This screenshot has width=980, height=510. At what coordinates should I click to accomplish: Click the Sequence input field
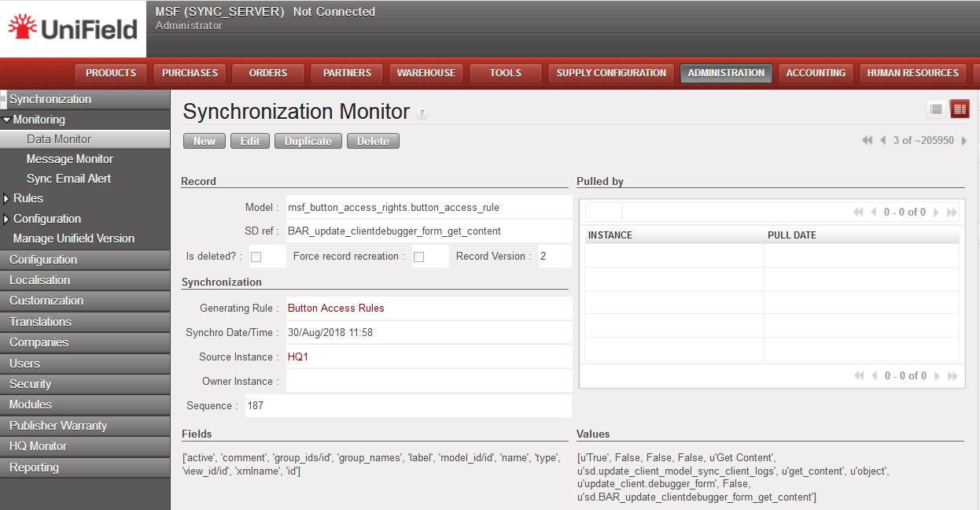[x=407, y=406]
